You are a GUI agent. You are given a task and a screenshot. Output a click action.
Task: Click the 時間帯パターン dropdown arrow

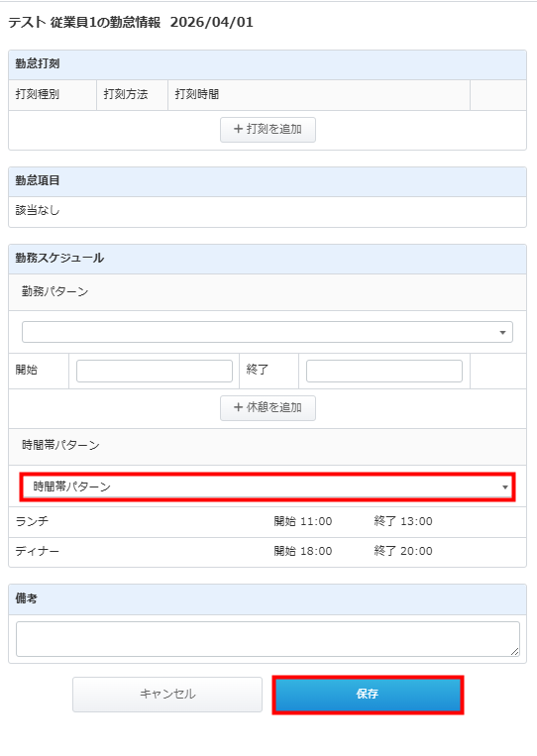[504, 486]
